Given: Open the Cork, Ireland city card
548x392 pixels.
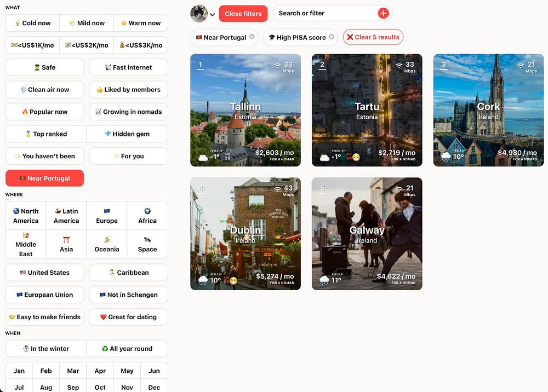Looking at the screenshot, I should tap(489, 110).
